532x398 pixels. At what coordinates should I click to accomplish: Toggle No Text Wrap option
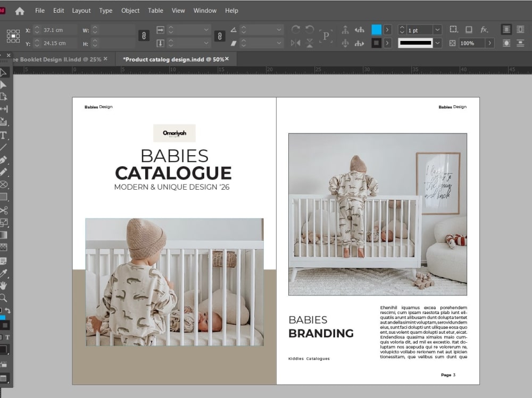(506, 30)
